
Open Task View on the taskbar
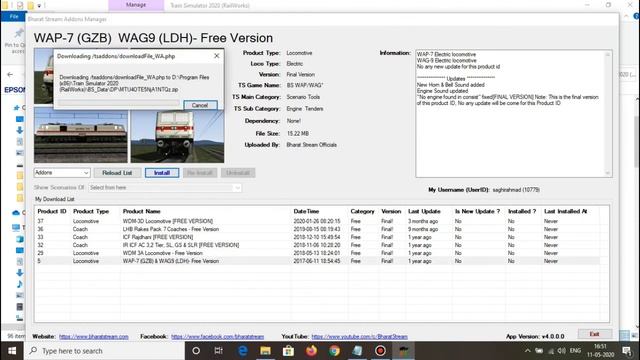219,351
